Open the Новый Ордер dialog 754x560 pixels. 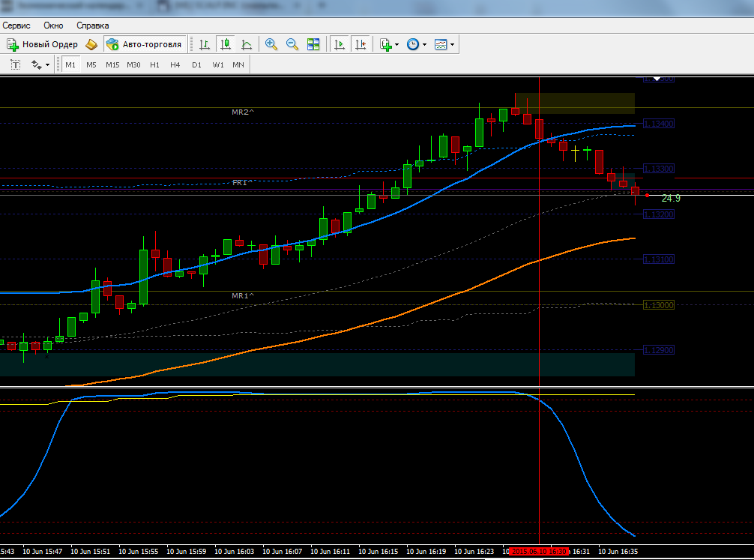coord(42,44)
